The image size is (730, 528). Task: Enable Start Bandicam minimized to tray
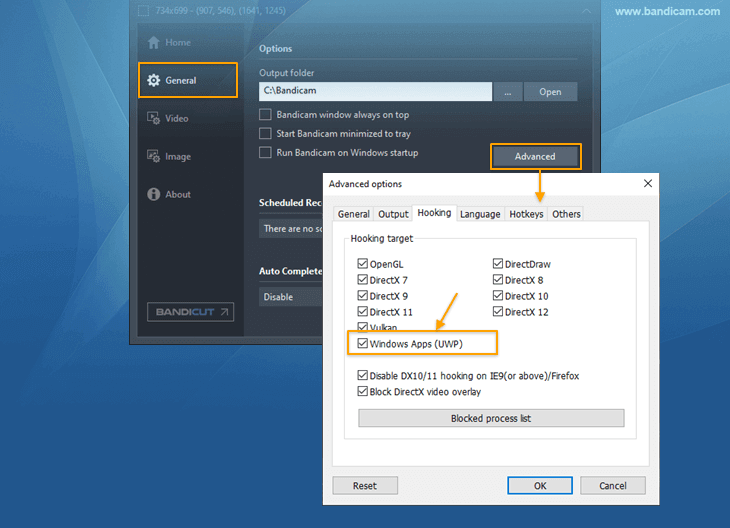pyautogui.click(x=265, y=134)
